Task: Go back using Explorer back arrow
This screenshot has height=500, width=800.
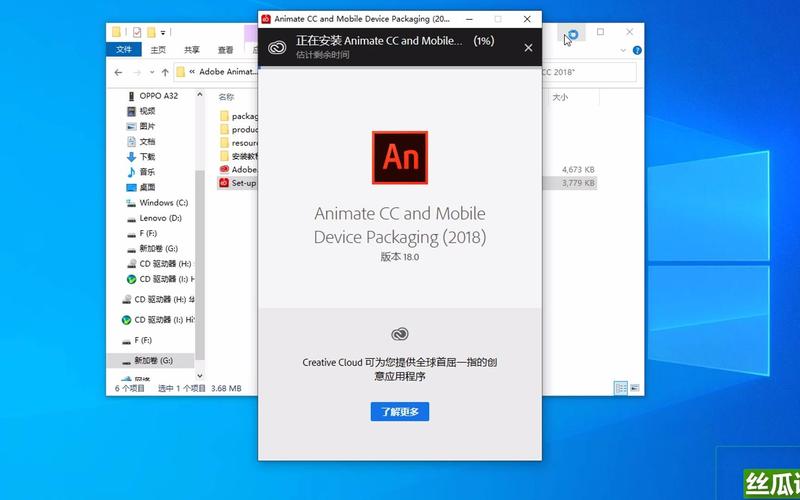Action: (118, 72)
